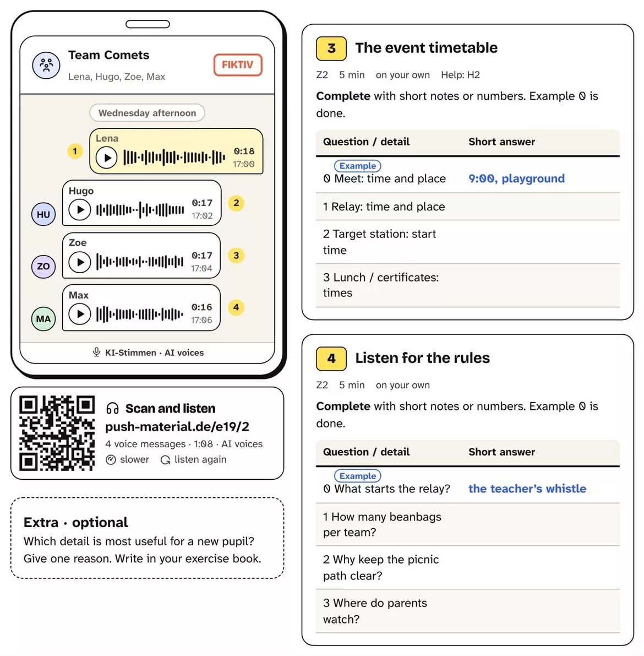Click the Wednesday afternoon date chip
The width and height of the screenshot is (644, 656).
pos(147,113)
